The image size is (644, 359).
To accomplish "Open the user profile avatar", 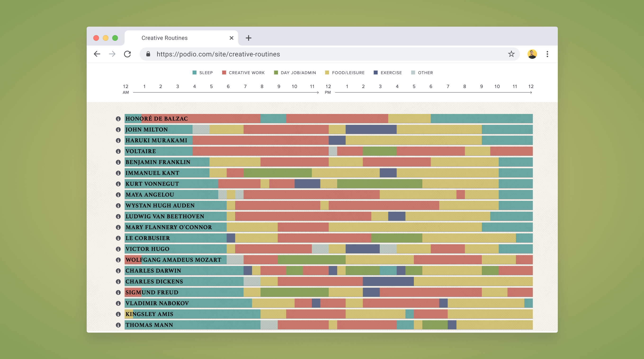I will coord(532,54).
